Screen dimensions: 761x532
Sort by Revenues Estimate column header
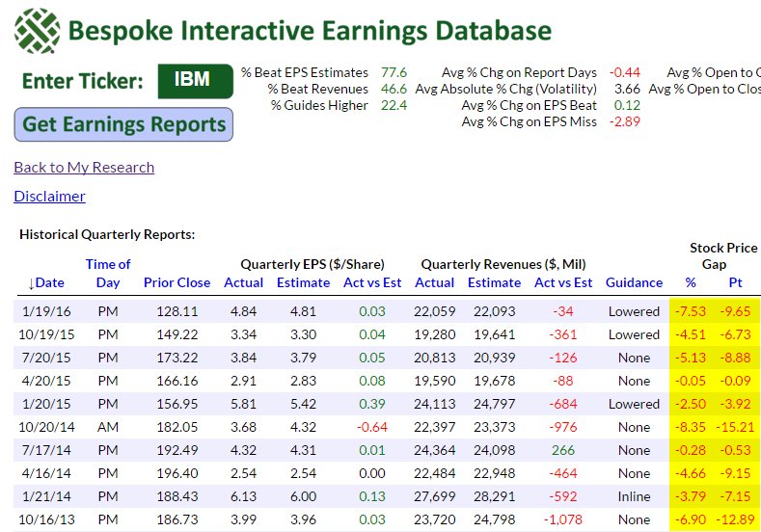pos(494,282)
